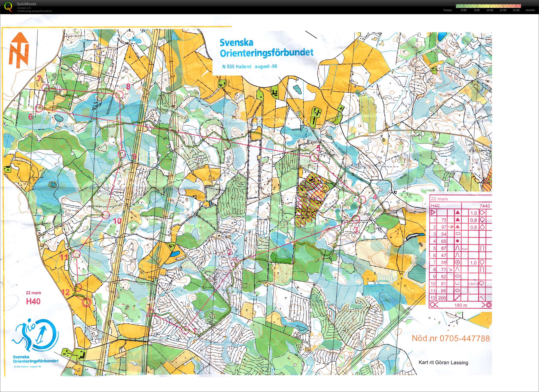
Task: Select the finish double circle on the map
Action: point(87,303)
